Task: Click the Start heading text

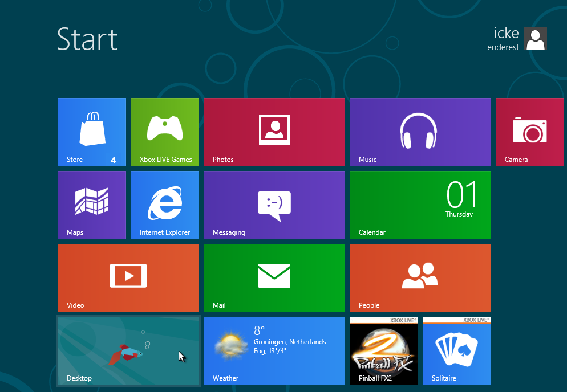Action: pos(87,39)
